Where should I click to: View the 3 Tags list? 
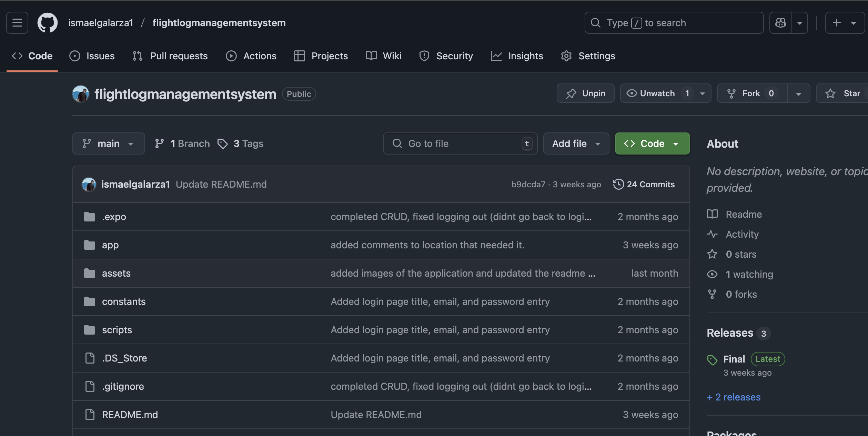pyautogui.click(x=240, y=143)
